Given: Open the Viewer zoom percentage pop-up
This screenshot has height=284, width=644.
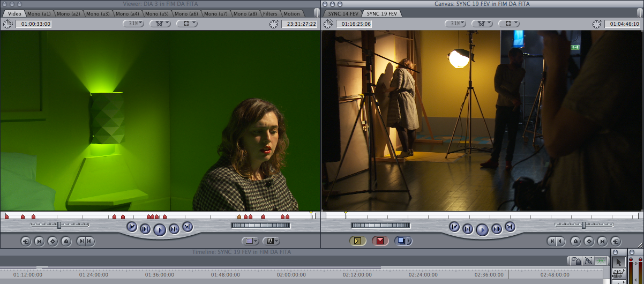Looking at the screenshot, I should pos(133,24).
